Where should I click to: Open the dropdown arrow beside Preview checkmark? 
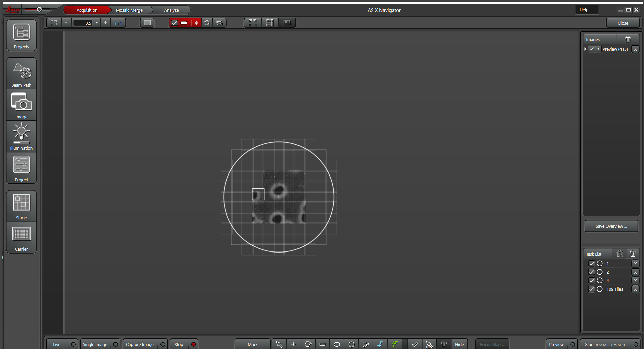(x=598, y=49)
